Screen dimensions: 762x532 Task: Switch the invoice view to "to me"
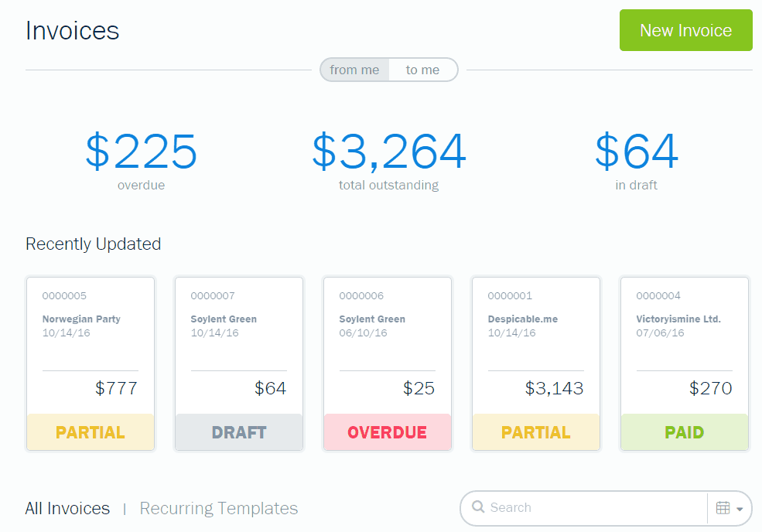[x=424, y=70]
